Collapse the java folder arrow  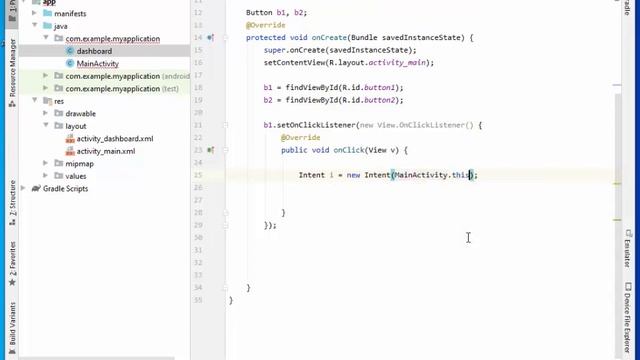35,25
